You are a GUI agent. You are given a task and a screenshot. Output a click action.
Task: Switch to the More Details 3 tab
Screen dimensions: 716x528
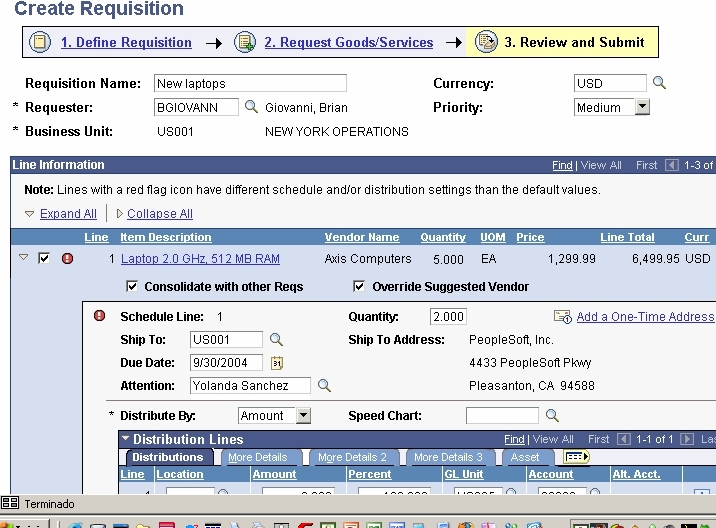[448, 457]
